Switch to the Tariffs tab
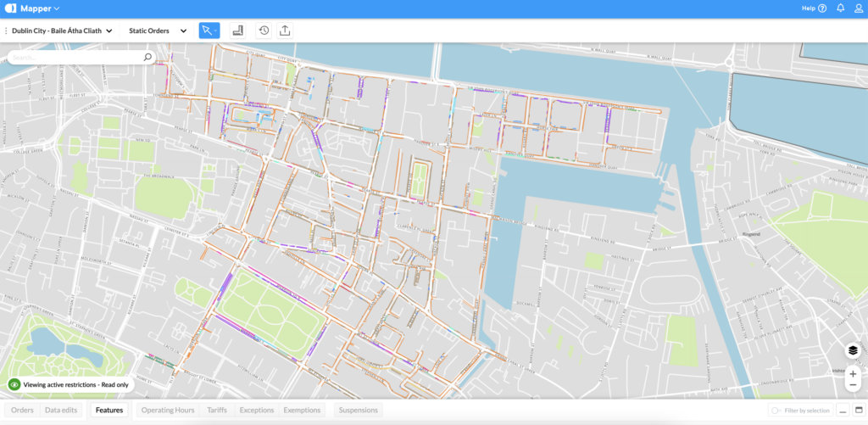 (217, 411)
